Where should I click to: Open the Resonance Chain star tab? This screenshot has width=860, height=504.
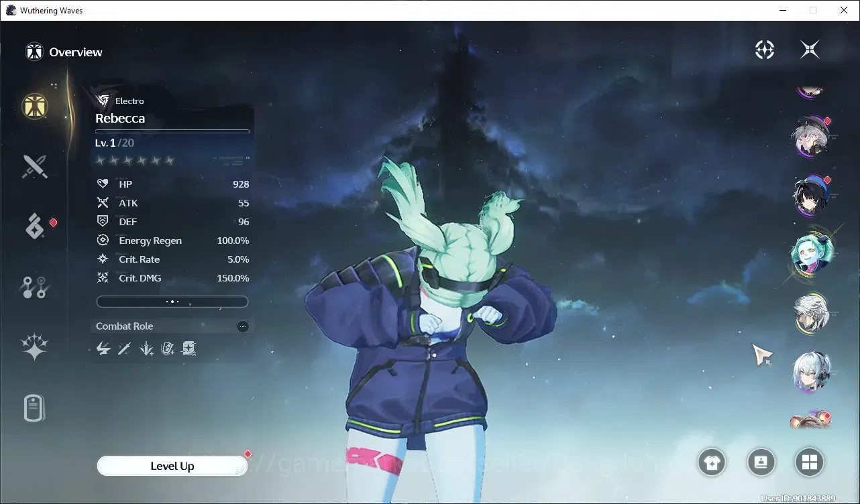coord(34,347)
